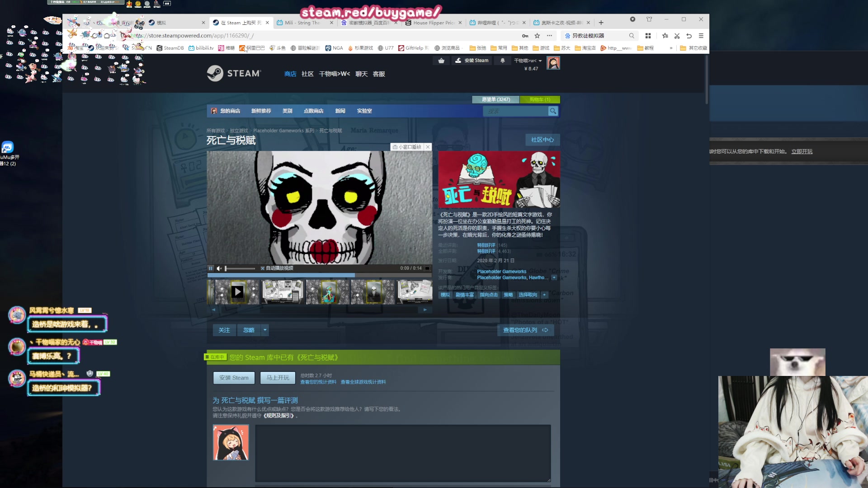Close the 小窗口播放 mini-player popup

pos(428,147)
